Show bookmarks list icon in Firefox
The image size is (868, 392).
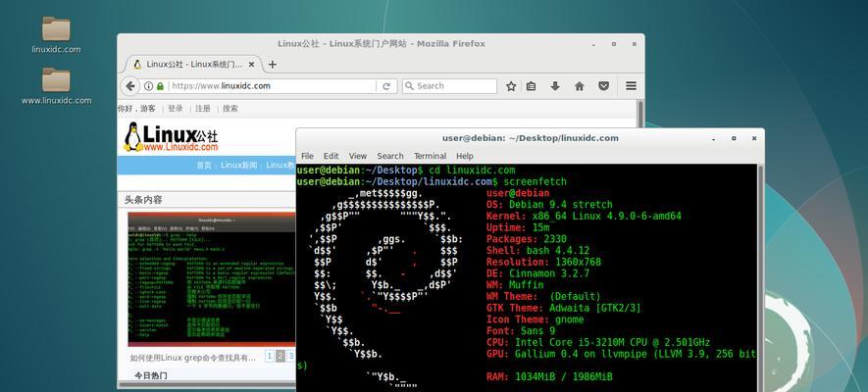[x=531, y=86]
